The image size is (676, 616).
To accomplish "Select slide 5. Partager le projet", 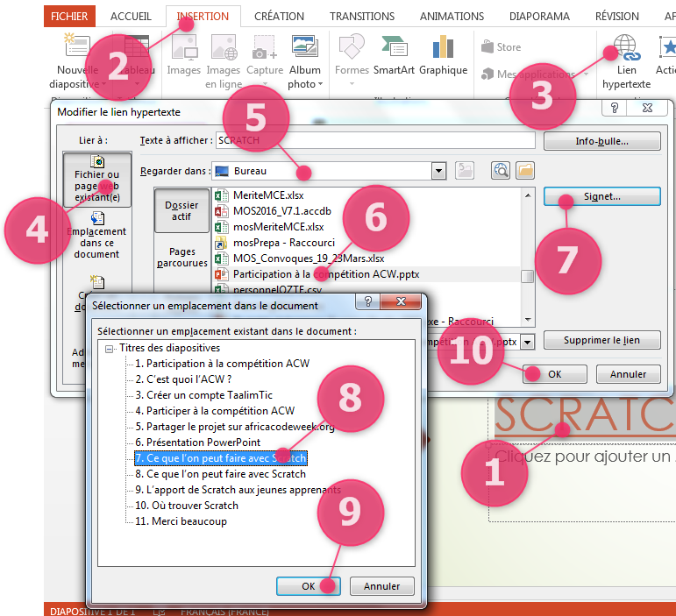I will [x=235, y=427].
